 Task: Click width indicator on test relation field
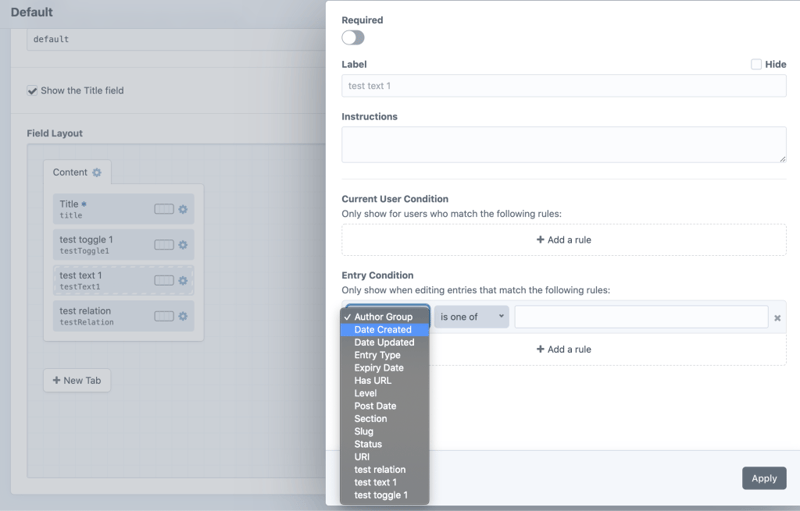pos(164,317)
